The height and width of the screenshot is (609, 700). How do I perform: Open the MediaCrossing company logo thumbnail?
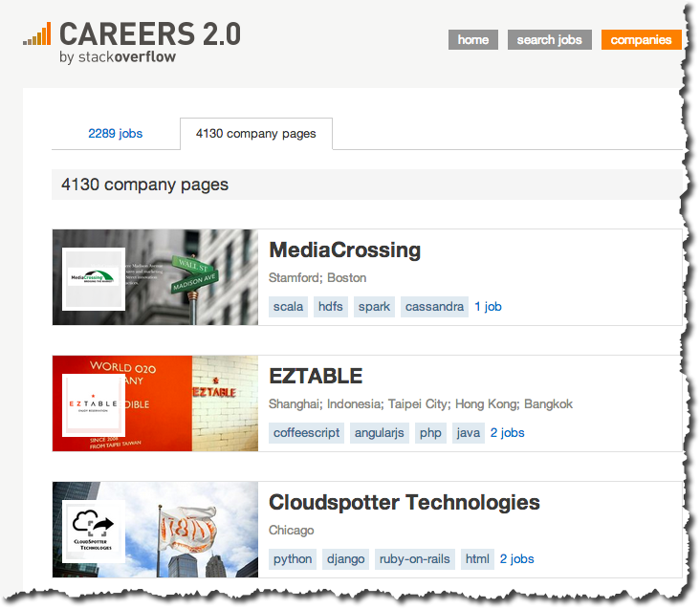pos(94,279)
